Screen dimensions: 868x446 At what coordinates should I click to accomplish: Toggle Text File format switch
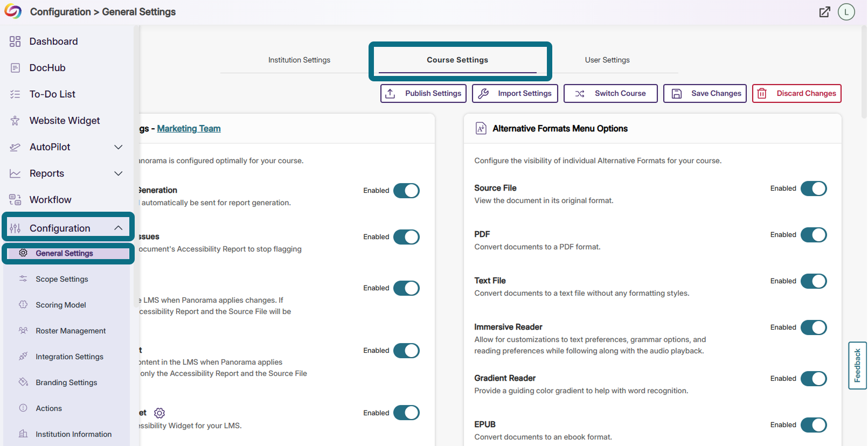(x=814, y=281)
